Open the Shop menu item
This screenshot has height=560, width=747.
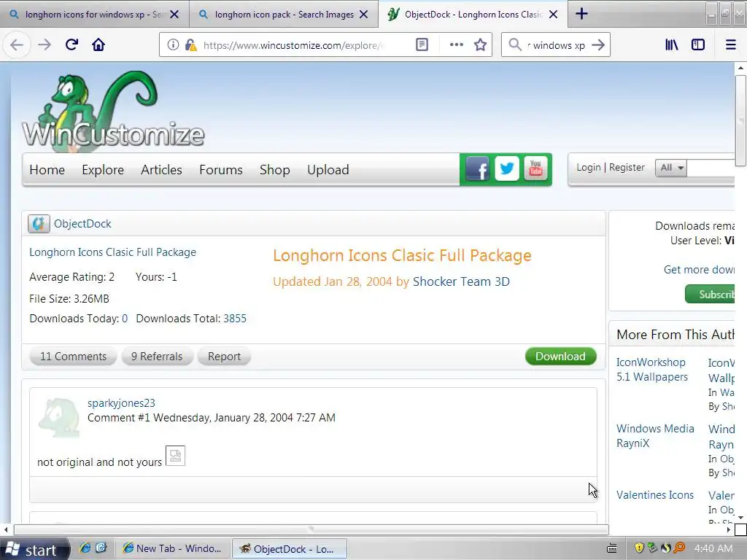pos(274,170)
